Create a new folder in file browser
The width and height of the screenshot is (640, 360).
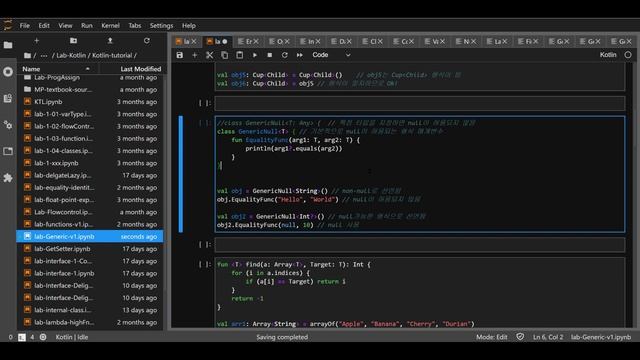coord(73,41)
